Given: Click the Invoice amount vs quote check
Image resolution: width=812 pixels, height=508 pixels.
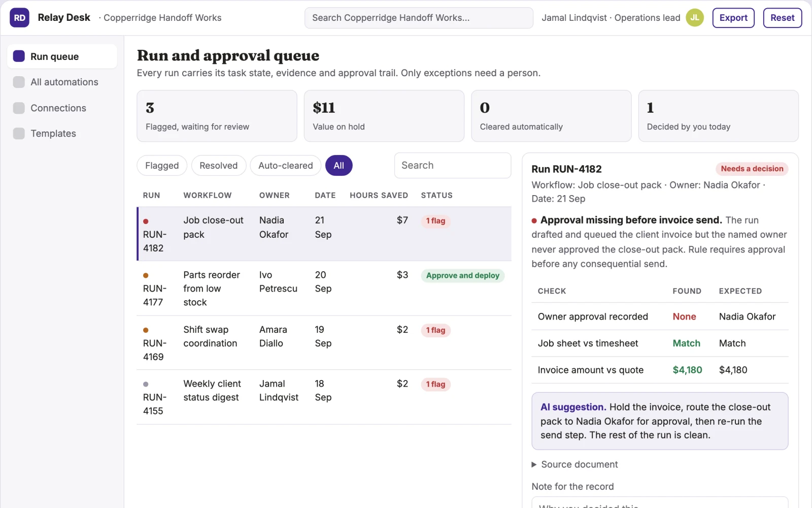Looking at the screenshot, I should coord(660,370).
